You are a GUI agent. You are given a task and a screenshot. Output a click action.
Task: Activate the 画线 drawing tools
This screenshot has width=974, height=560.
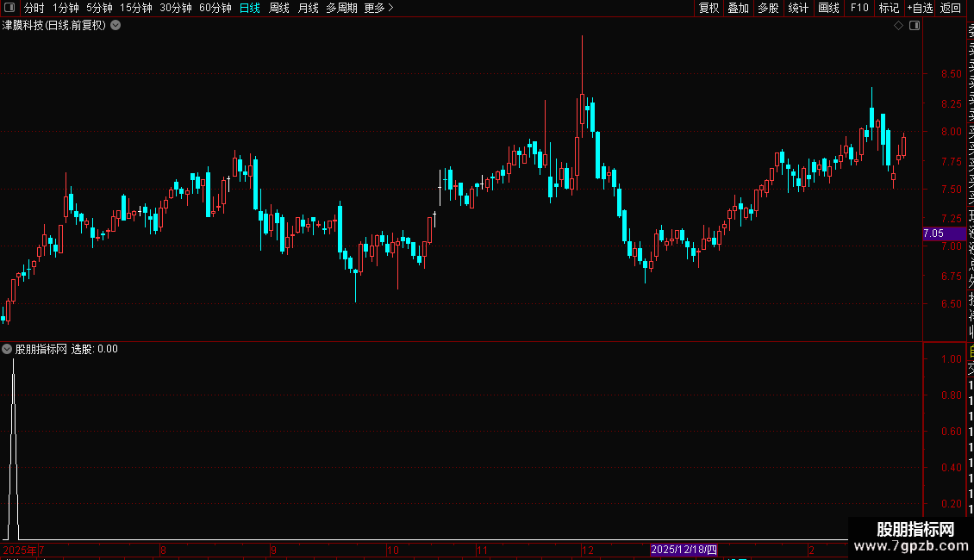pos(828,8)
